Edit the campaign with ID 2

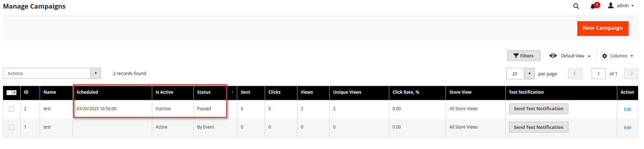pos(628,110)
